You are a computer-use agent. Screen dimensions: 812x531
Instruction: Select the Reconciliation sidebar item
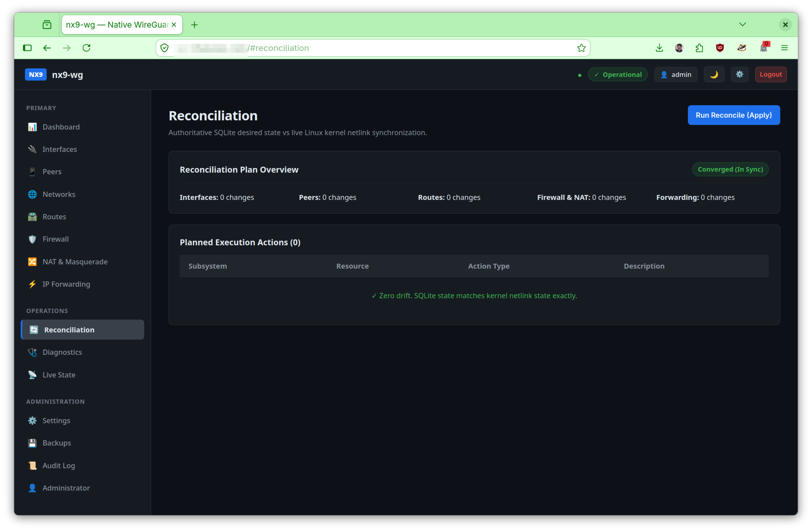pos(82,330)
